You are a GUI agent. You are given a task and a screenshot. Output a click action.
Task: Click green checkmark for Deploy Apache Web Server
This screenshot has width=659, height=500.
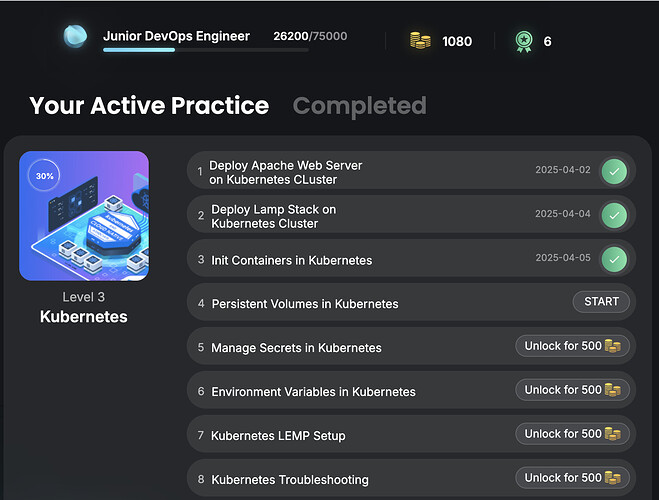[615, 171]
